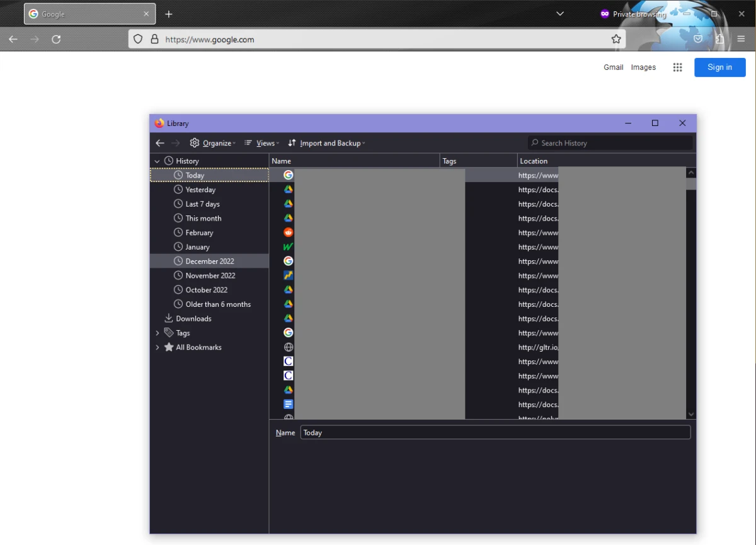Click the blue Sign in button
Viewport: 756px width, 545px height.
pos(719,67)
